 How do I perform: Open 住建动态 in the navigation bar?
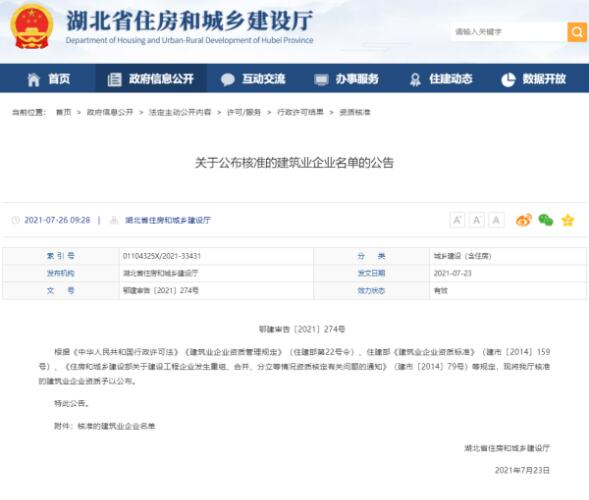(x=440, y=79)
